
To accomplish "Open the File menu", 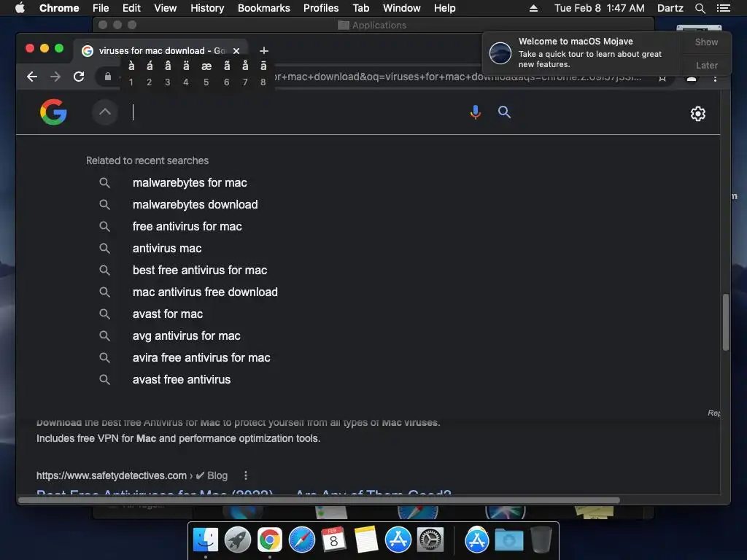I will [101, 8].
